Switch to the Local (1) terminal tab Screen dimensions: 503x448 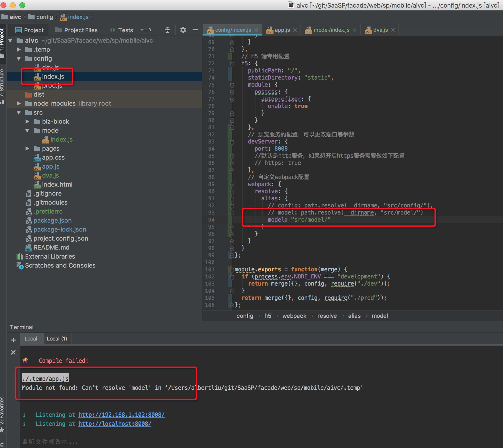pos(57,339)
